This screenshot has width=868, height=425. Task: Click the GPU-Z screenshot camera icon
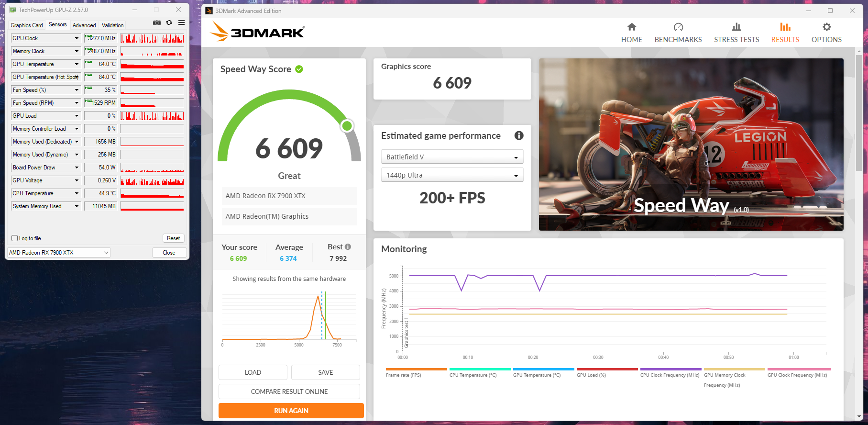coord(157,22)
